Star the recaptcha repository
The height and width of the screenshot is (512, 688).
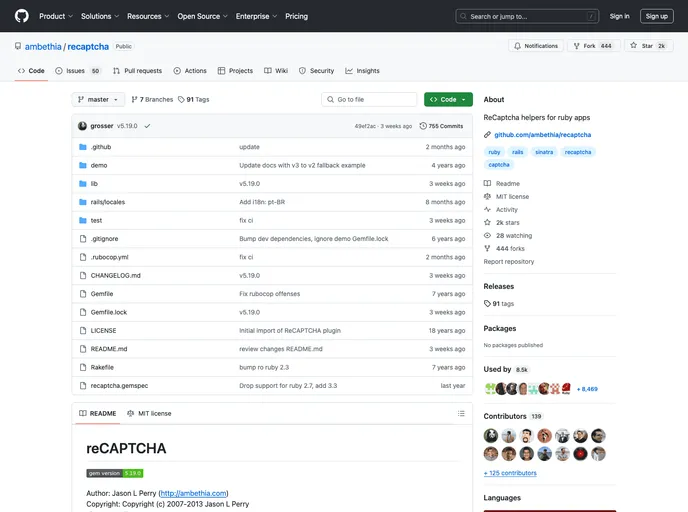tap(640, 46)
